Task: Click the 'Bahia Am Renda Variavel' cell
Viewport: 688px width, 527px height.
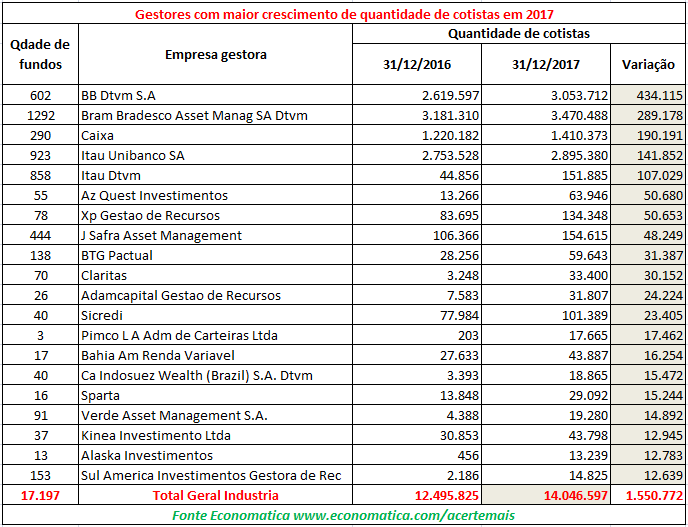Action: click(x=215, y=355)
